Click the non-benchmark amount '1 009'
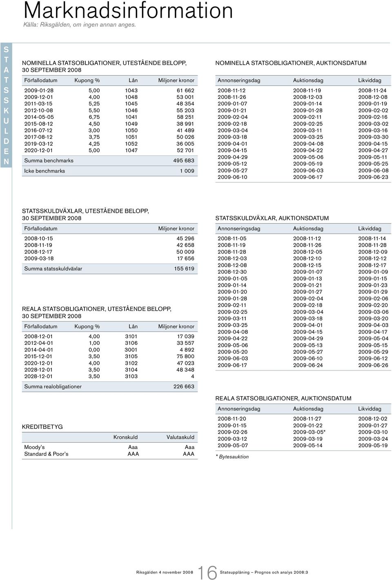Viewport: 392px width, 580px height. (187, 171)
